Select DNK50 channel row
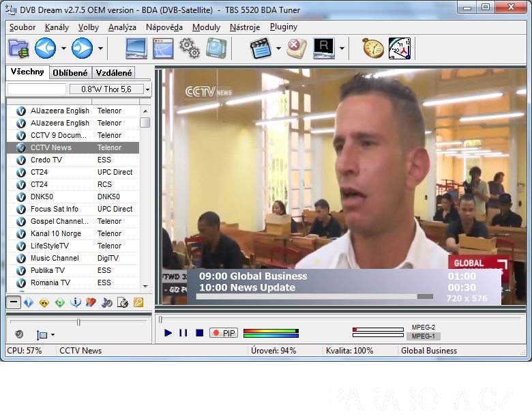 pyautogui.click(x=73, y=197)
